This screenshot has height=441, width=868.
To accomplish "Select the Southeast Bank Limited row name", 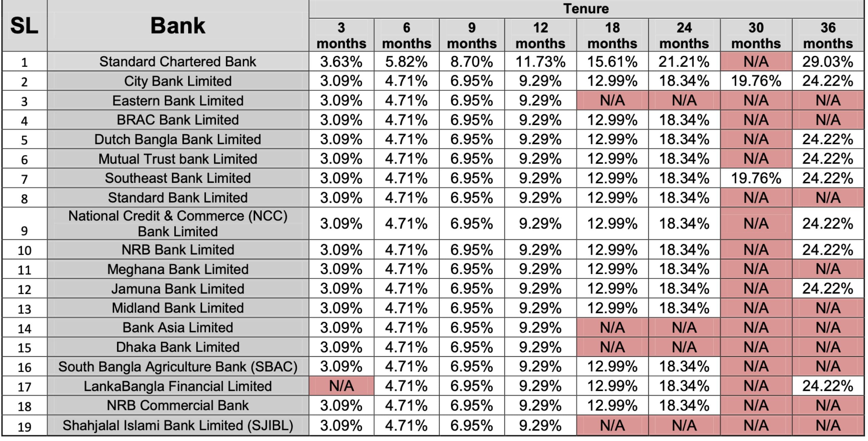I will coord(178,178).
